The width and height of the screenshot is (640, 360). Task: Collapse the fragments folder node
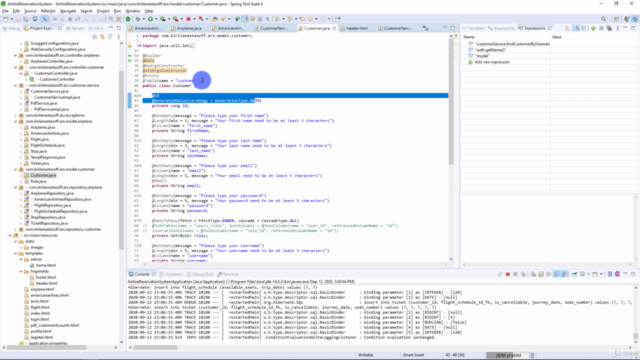(x=21, y=271)
